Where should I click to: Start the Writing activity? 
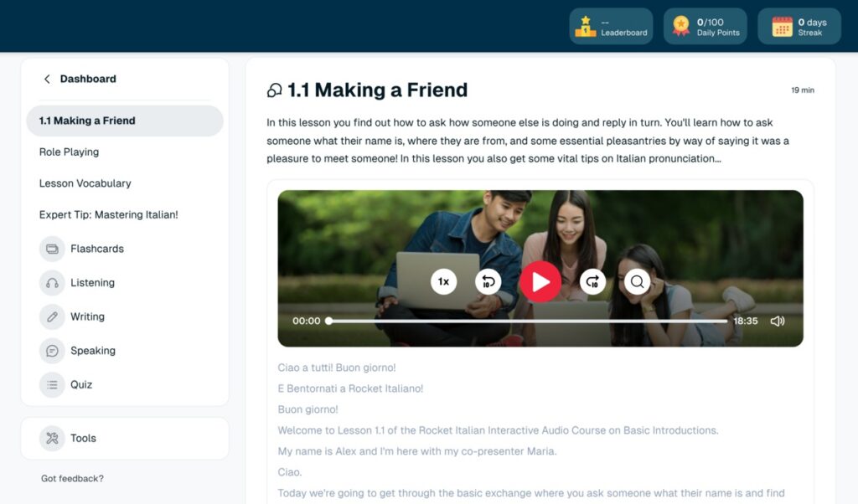pos(87,316)
